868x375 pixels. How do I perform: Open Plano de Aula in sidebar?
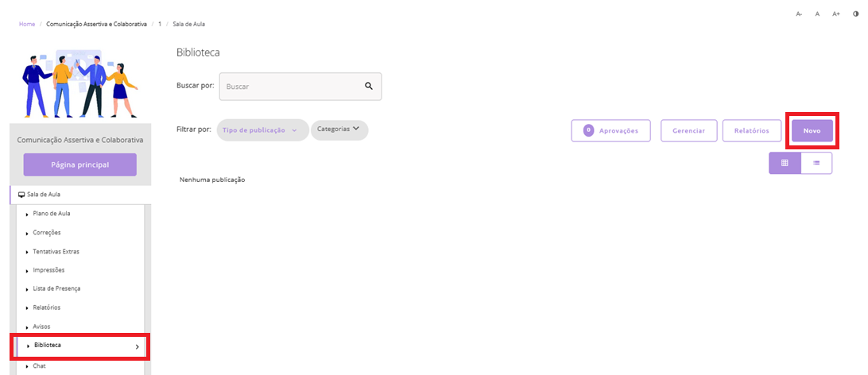pyautogui.click(x=52, y=214)
